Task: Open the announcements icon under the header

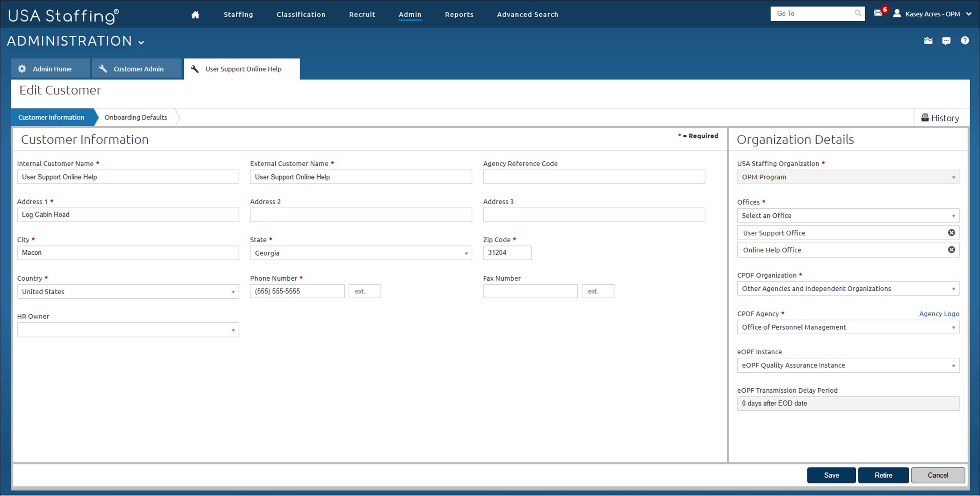Action: [x=928, y=41]
